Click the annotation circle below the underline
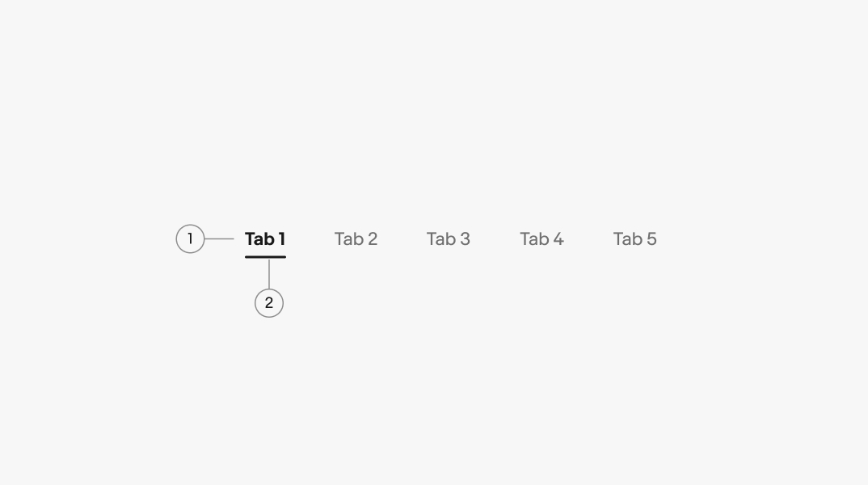This screenshot has width=868, height=485. coord(268,303)
